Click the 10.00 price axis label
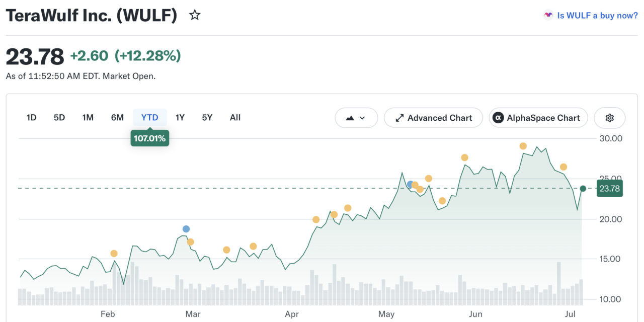This screenshot has height=322, width=644. (x=609, y=299)
